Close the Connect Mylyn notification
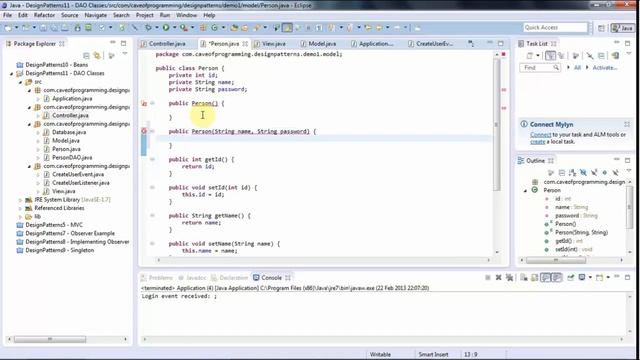 [627, 124]
